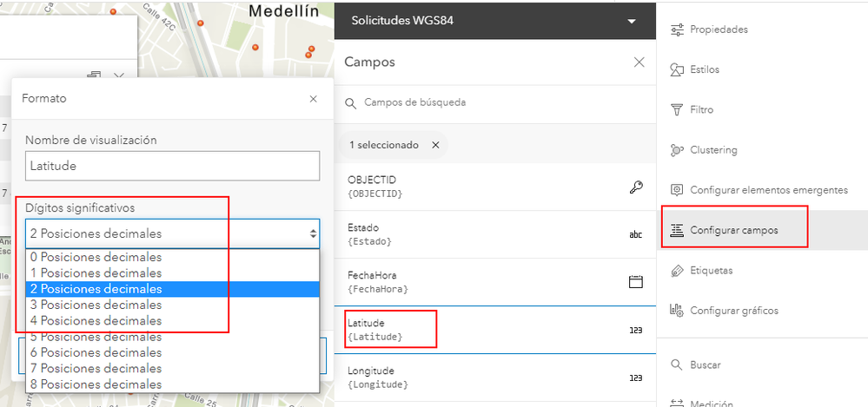Close the Formato dialog
Screen dimensions: 868x407
pyautogui.click(x=314, y=99)
